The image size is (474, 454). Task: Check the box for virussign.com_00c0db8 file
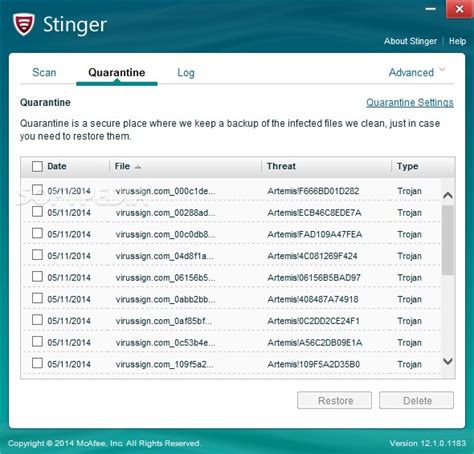tap(37, 233)
